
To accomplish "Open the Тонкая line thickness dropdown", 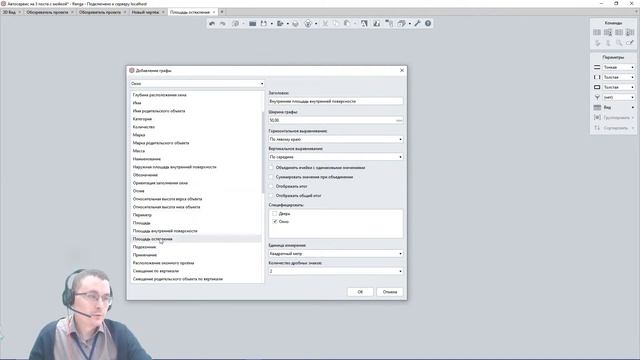I will click(x=619, y=67).
